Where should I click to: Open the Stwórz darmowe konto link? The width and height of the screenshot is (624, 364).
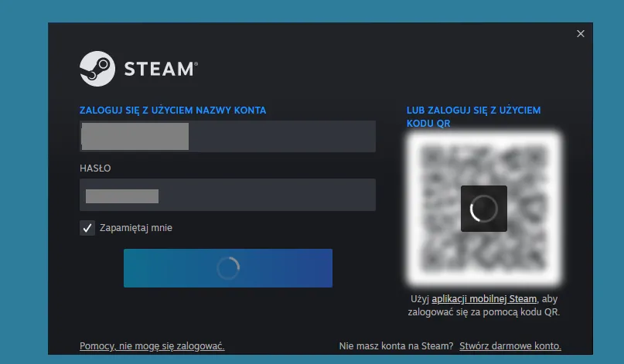(x=510, y=346)
